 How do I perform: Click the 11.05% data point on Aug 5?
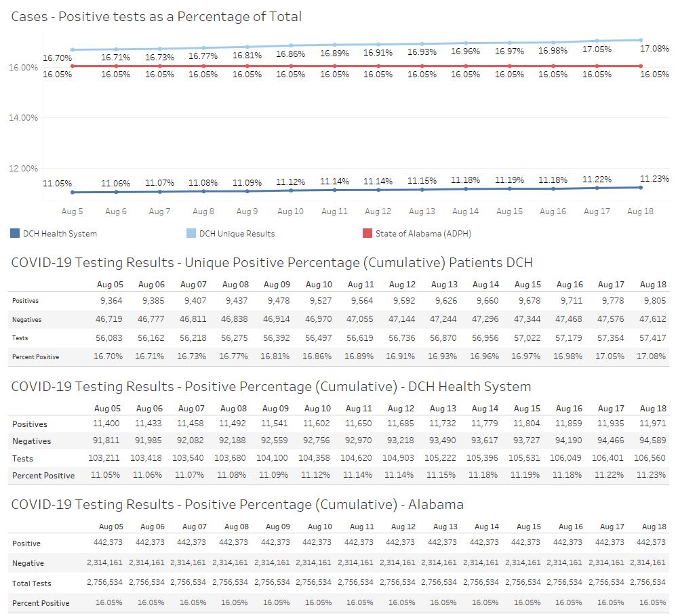click(73, 192)
